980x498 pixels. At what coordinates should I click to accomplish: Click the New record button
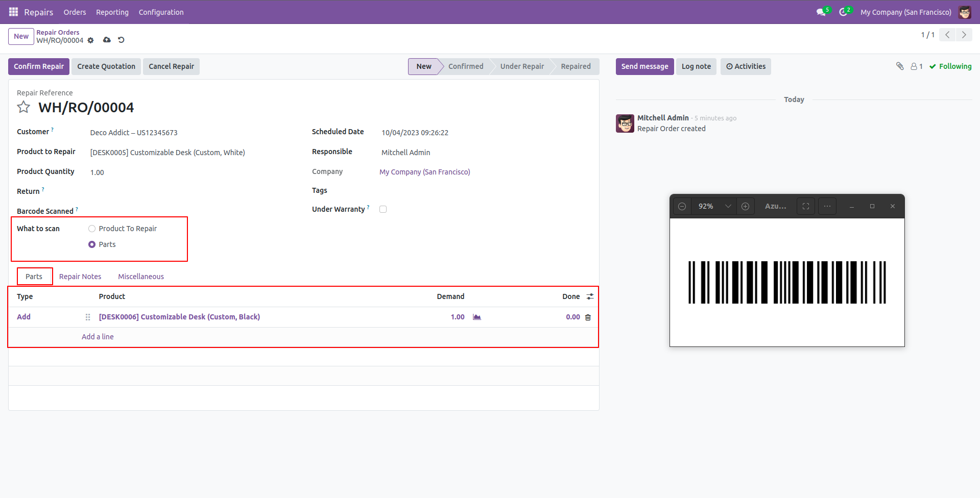pos(21,36)
